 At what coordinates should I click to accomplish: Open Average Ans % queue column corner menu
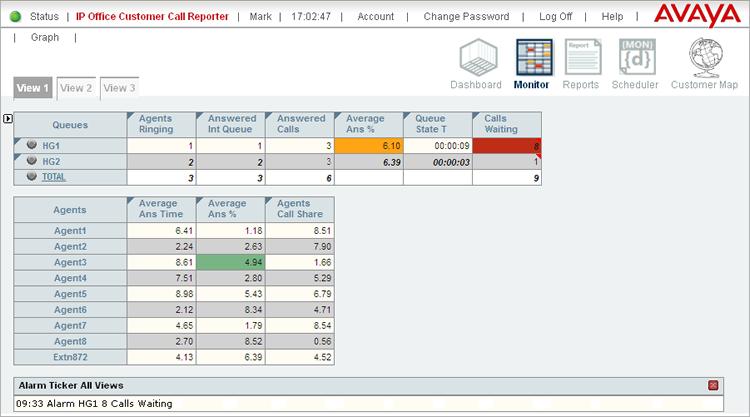338,116
